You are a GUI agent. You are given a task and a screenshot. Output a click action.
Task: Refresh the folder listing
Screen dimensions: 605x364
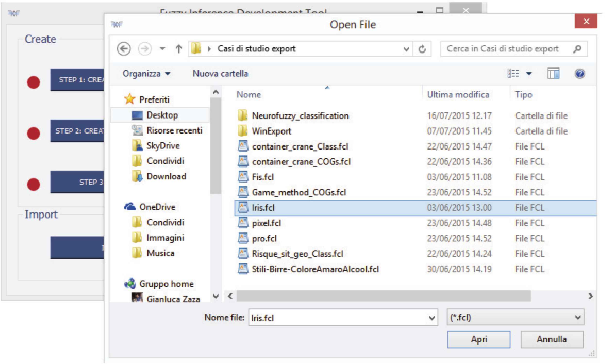coord(422,49)
